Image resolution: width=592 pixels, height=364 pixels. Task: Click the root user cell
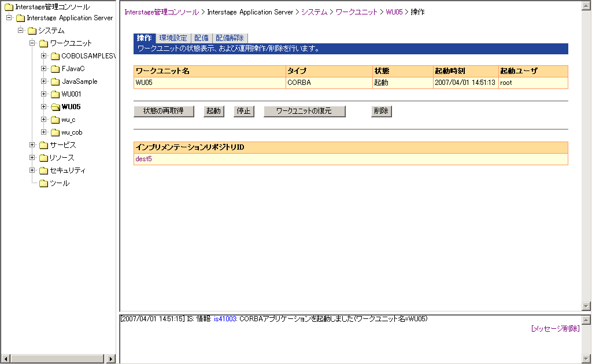(x=533, y=83)
